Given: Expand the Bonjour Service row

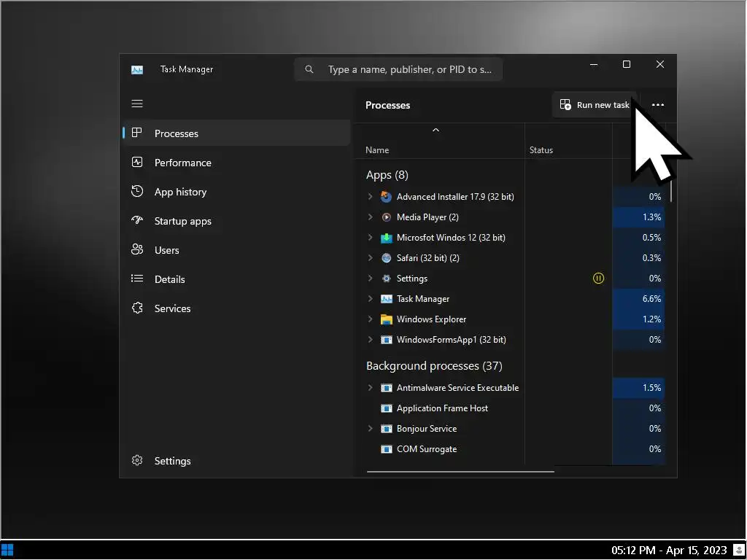Looking at the screenshot, I should pos(370,429).
